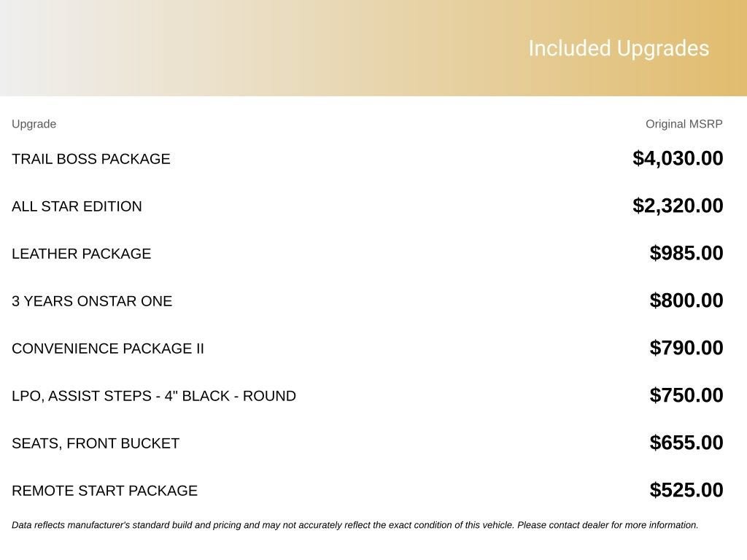Click the Original MSRP column header
The image size is (747, 560).
pyautogui.click(x=684, y=124)
